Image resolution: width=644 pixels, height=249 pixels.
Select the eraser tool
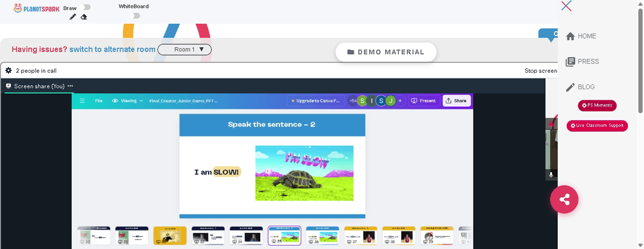pyautogui.click(x=84, y=17)
